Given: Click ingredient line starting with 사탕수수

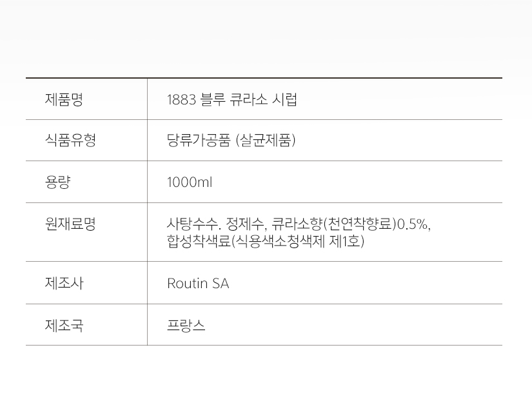Looking at the screenshot, I should point(299,224).
